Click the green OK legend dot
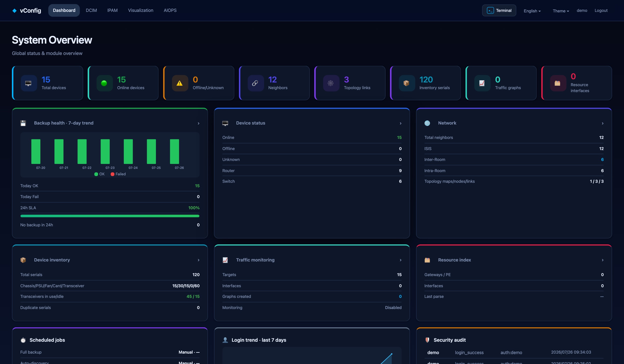 [x=96, y=174]
